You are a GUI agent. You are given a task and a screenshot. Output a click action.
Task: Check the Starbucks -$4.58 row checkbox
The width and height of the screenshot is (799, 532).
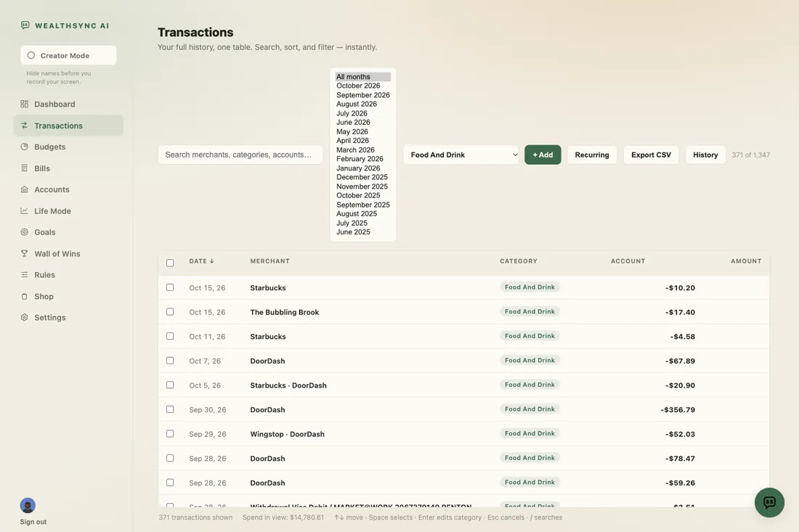pyautogui.click(x=170, y=336)
